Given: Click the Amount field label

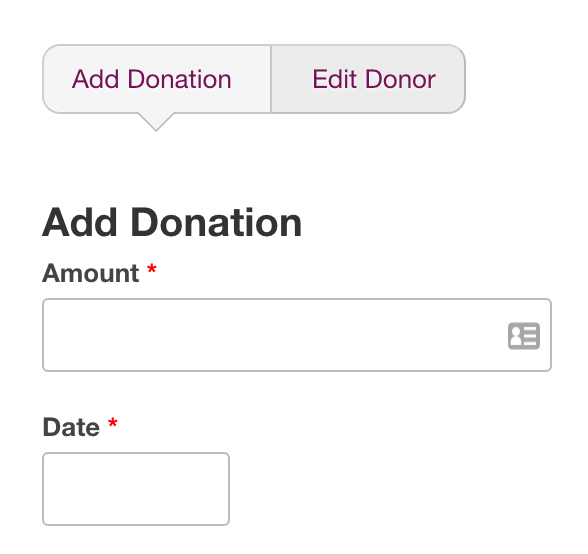Looking at the screenshot, I should (91, 273).
